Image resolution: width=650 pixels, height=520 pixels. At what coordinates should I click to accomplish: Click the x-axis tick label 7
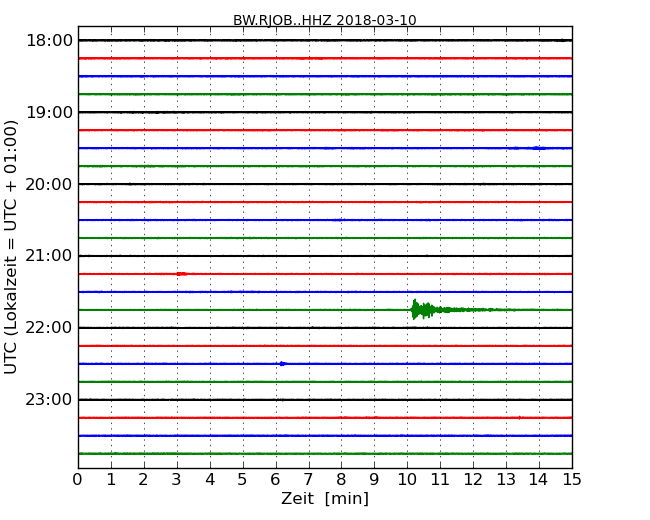(x=308, y=480)
